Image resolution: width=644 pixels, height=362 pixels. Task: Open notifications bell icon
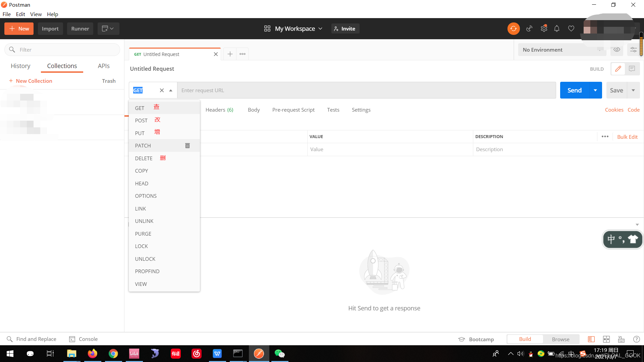[x=557, y=28]
